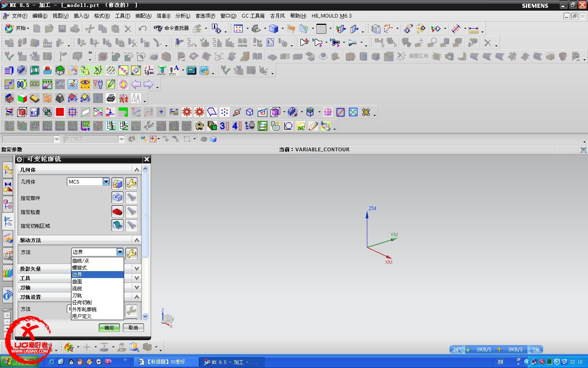This screenshot has width=588, height=368.
Task: Switch to the NX 8.5 加工 taskbar button
Action: pos(232,362)
